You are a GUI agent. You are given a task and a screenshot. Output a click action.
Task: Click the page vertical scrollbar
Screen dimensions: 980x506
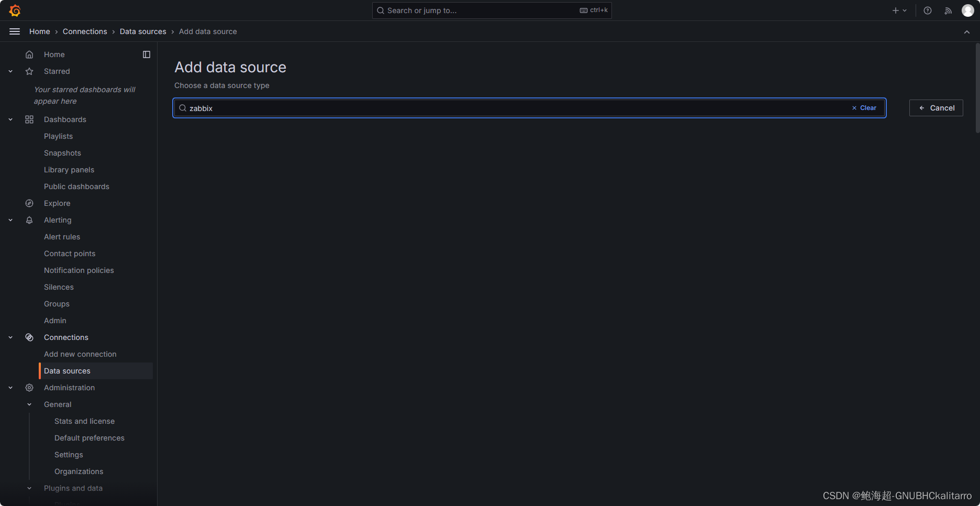(x=977, y=88)
